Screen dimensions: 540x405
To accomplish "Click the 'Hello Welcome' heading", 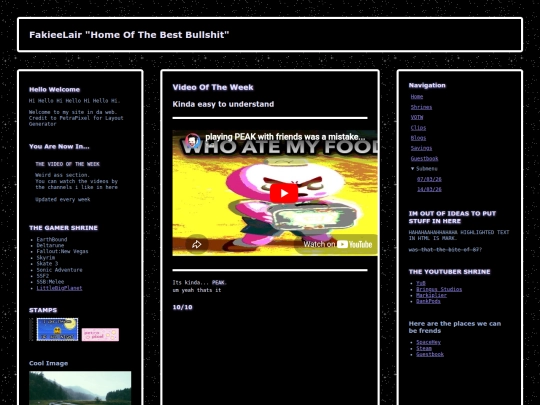I will [x=54, y=90].
